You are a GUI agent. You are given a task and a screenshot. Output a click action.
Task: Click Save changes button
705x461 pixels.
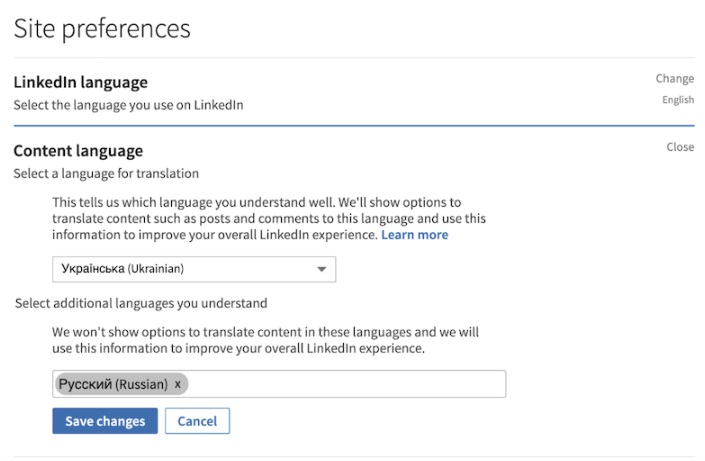click(x=105, y=421)
